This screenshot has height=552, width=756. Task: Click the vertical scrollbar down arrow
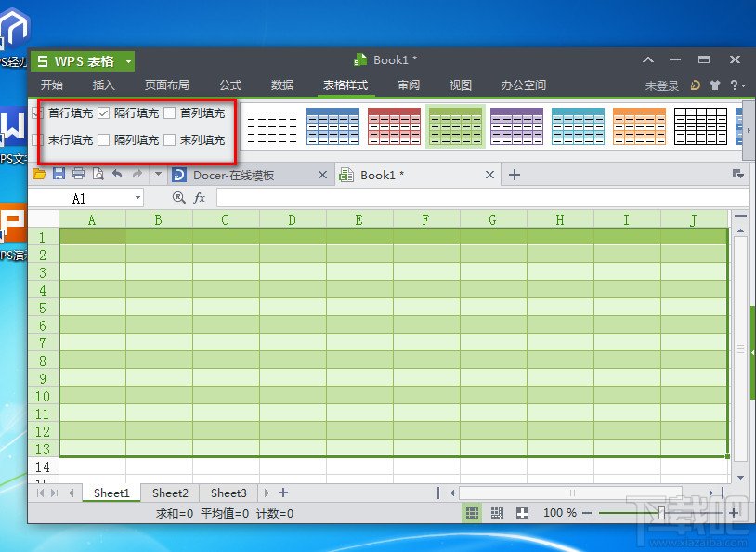(740, 478)
